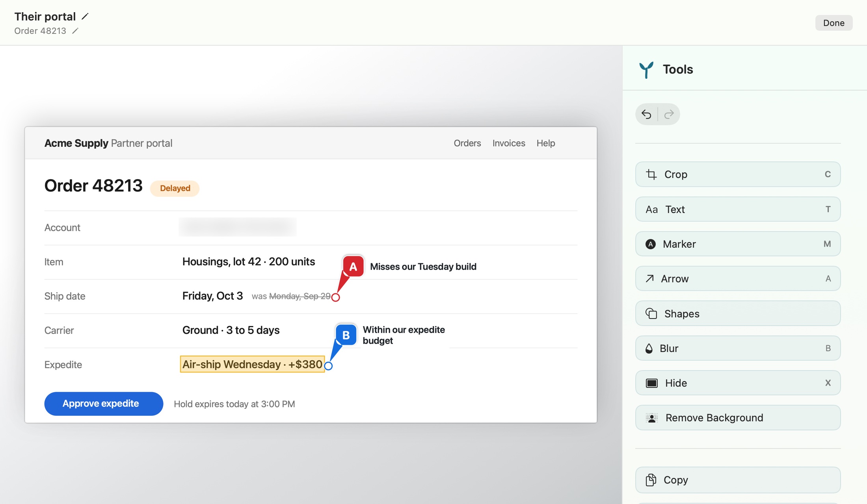Screen dimensions: 867x504
Task: Open the Invoices nav item
Action: 509,143
